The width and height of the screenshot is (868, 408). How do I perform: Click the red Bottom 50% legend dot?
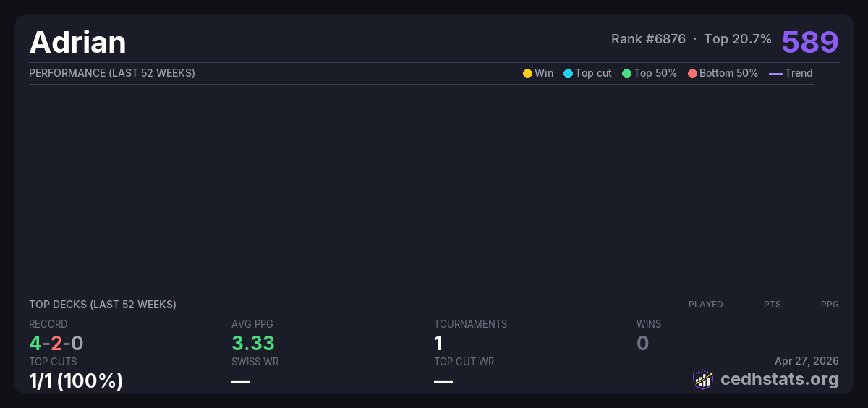coord(692,73)
